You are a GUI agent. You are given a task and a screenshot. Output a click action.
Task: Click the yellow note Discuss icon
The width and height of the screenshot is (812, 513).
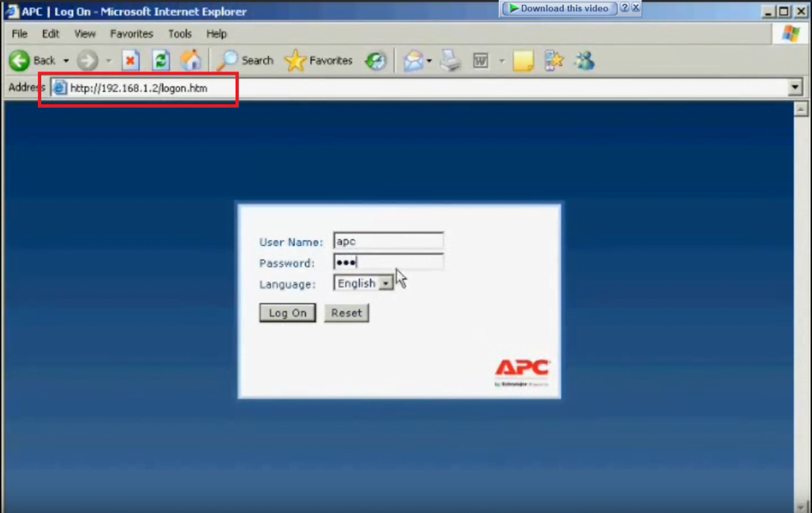[523, 60]
